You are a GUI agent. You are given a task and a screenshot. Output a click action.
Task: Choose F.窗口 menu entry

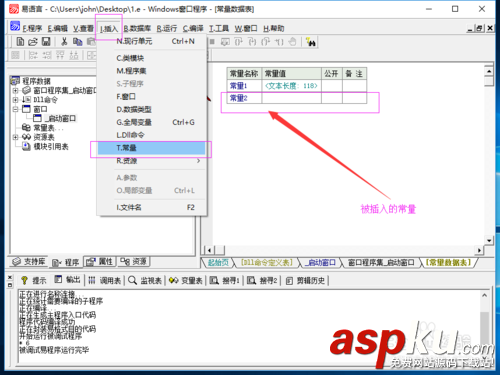[151, 97]
